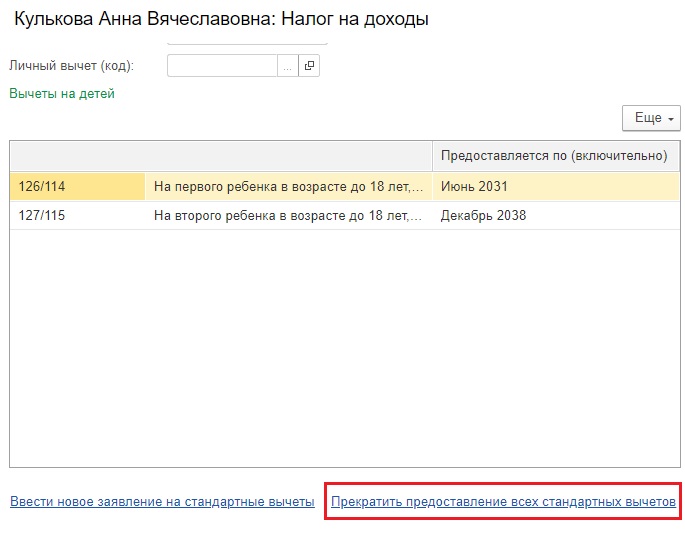Open the Еще dropdown menu

651,118
